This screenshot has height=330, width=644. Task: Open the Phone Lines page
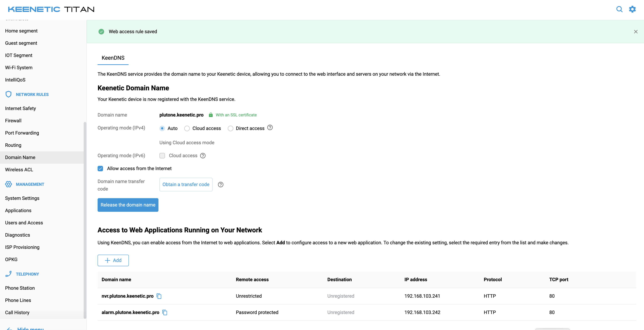(x=18, y=300)
